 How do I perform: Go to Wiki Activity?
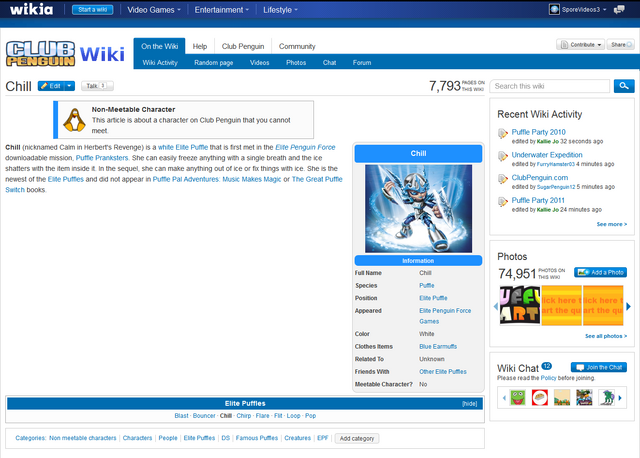click(160, 62)
